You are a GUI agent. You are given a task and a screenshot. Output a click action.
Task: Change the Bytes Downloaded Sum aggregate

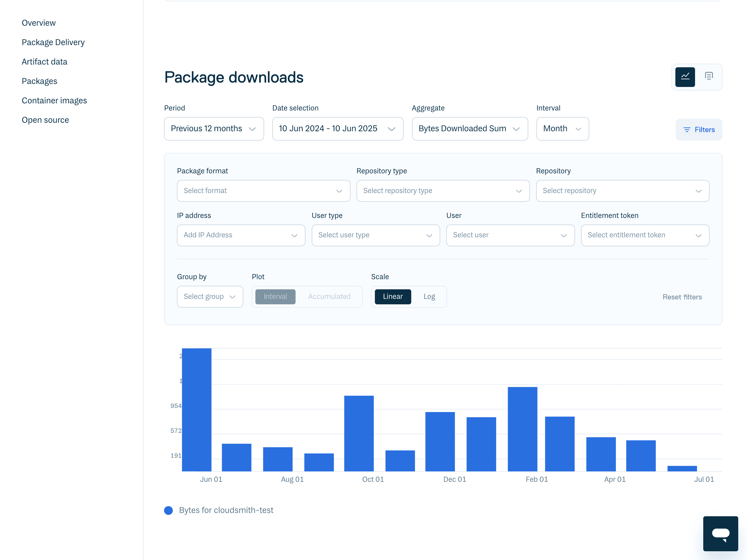(x=470, y=129)
